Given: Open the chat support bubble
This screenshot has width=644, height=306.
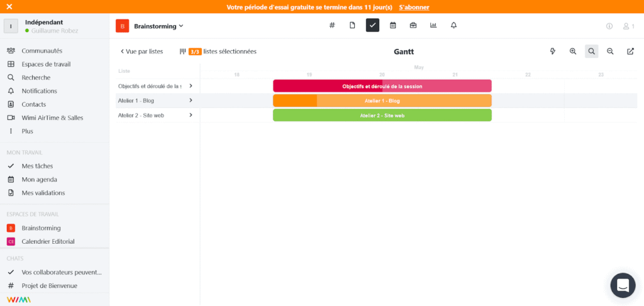Looking at the screenshot, I should [623, 285].
